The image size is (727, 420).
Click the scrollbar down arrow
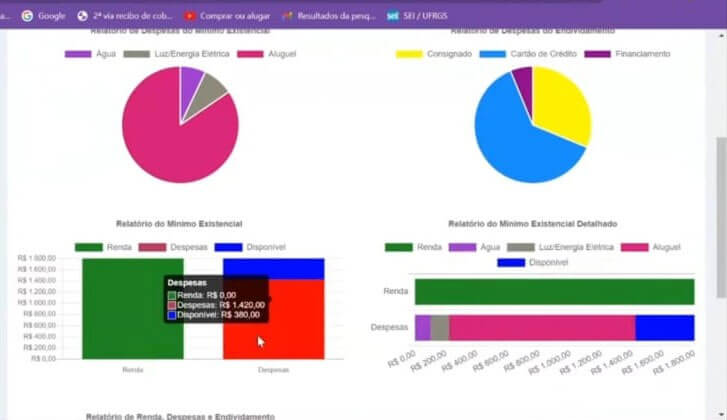(x=721, y=414)
